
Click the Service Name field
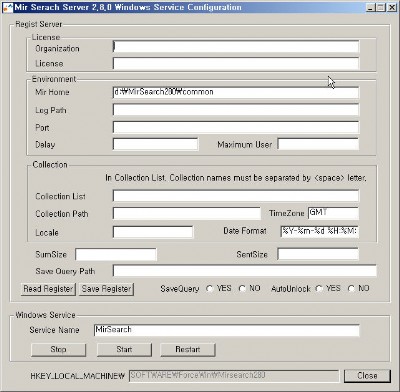[227, 330]
